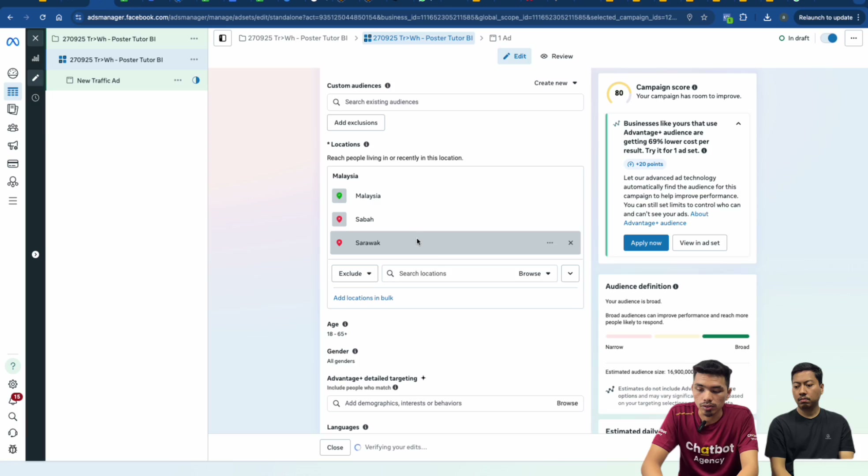Expand the dark sidebar arrow button
This screenshot has height=476, width=868.
36,255
